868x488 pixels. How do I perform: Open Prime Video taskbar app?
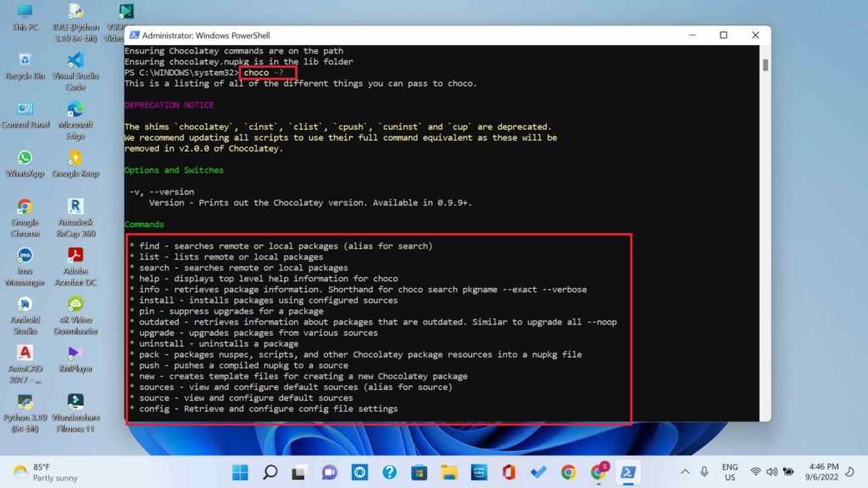click(479, 472)
